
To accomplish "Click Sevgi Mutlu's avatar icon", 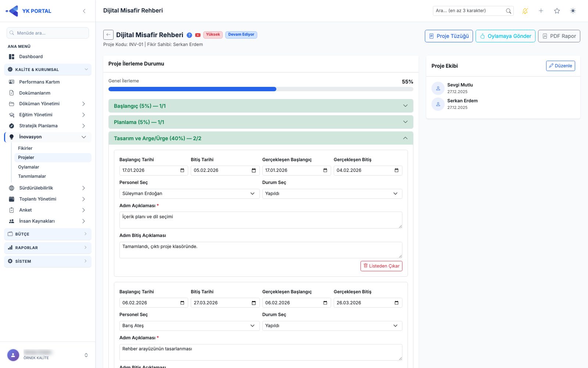I will (x=438, y=88).
